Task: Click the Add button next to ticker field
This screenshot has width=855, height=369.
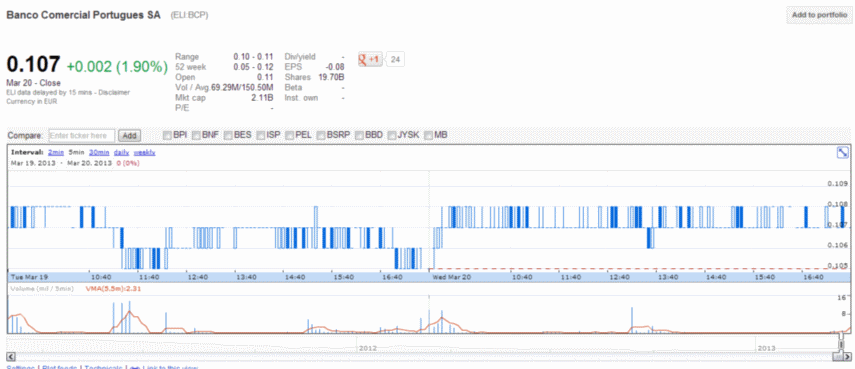Action: click(129, 135)
